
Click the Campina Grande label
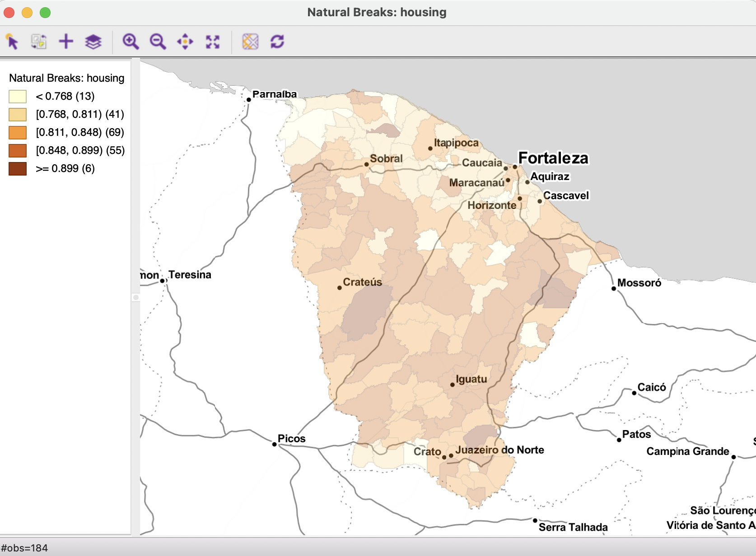[x=688, y=451]
